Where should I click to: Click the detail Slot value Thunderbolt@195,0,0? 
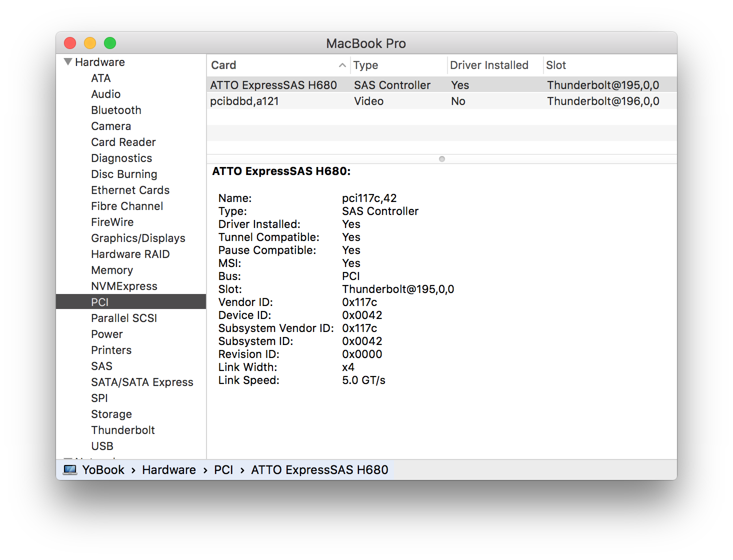pyautogui.click(x=398, y=289)
